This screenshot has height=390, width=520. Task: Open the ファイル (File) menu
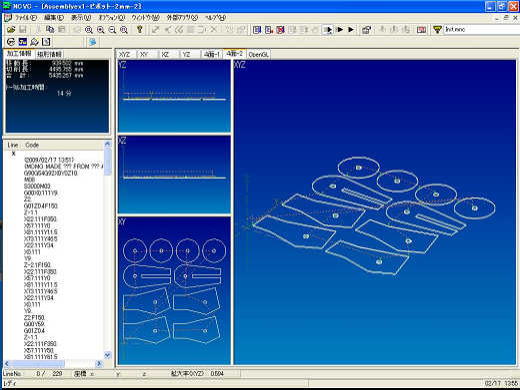click(x=26, y=18)
